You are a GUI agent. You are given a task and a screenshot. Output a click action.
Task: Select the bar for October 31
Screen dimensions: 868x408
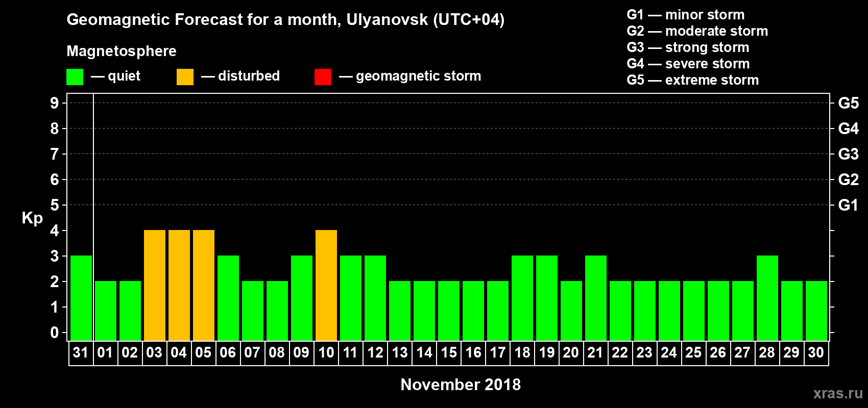pos(81,298)
